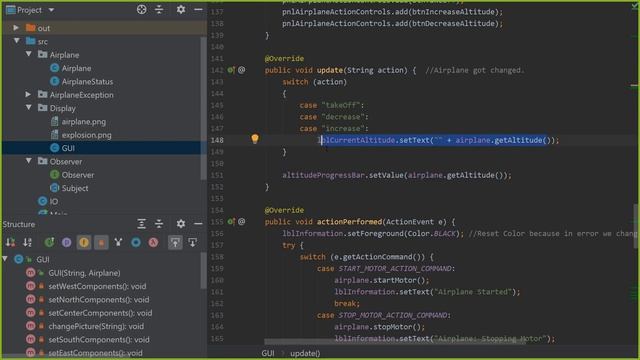This screenshot has height=360, width=640.
Task: Toggle Autoscroll to Source in Structure toolbar
Action: [175, 242]
